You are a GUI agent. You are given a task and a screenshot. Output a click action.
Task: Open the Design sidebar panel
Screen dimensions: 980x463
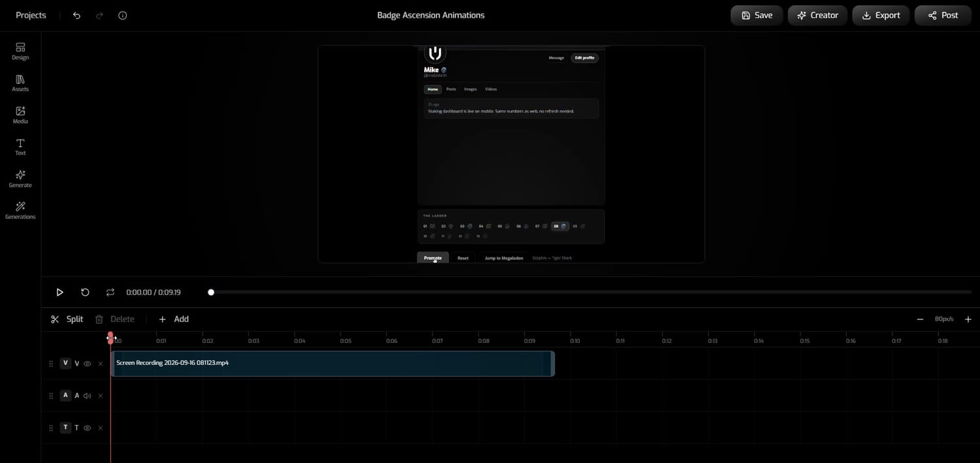pyautogui.click(x=20, y=51)
